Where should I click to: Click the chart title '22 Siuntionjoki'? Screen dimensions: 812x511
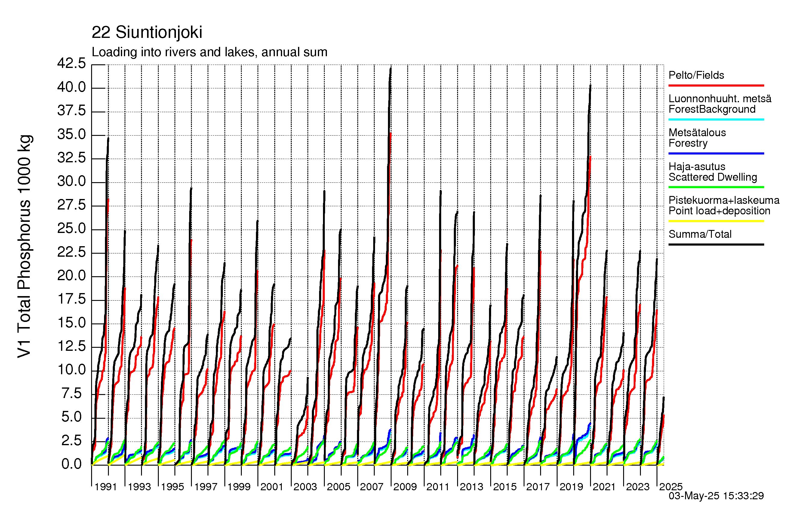coord(147,32)
